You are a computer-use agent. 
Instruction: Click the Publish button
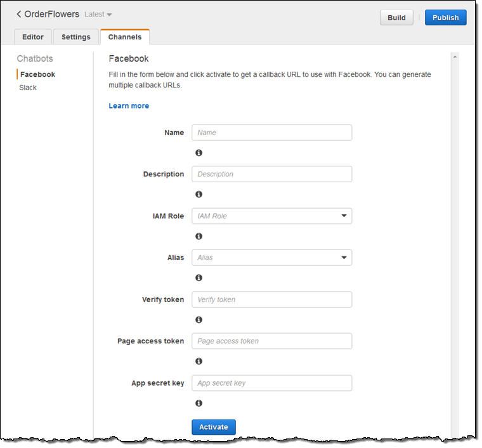(x=445, y=18)
